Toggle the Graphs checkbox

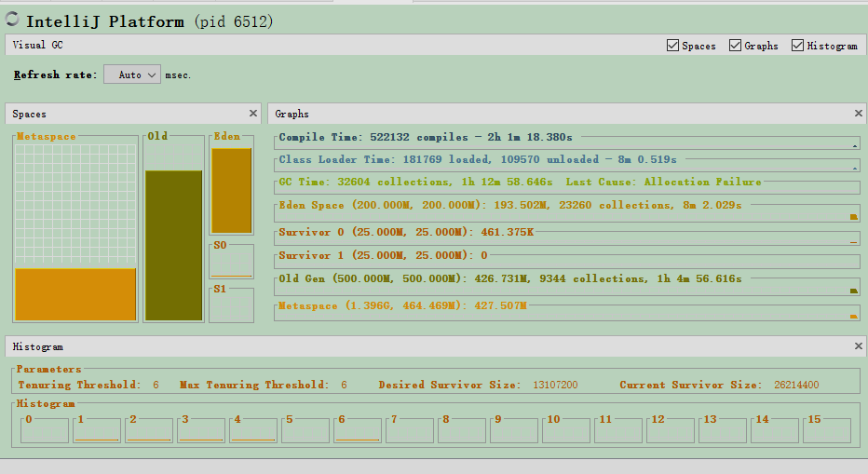coord(735,46)
